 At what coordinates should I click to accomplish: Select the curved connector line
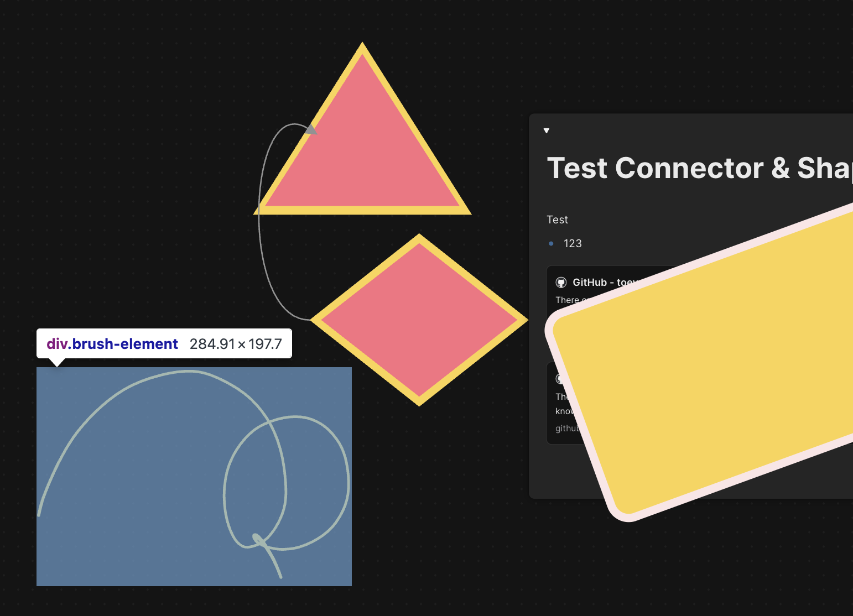point(260,221)
